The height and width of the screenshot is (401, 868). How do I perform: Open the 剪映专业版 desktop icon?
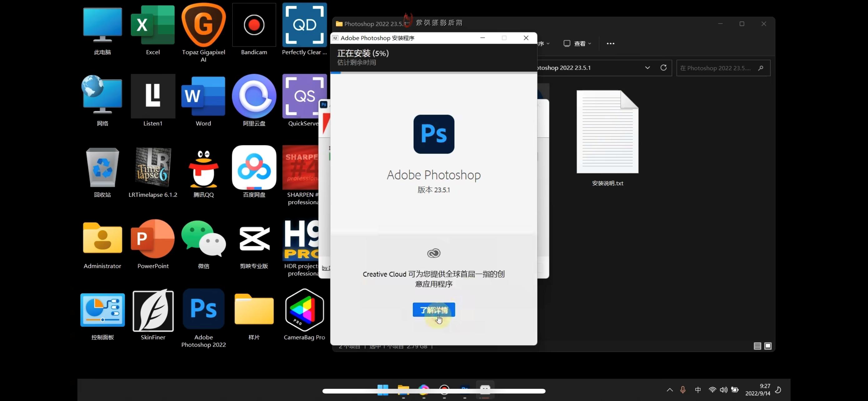point(254,239)
